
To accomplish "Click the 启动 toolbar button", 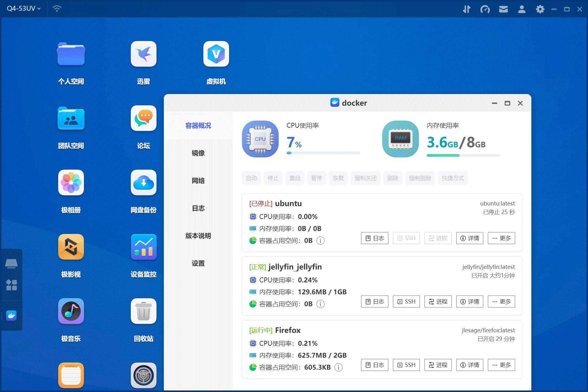I will coord(251,178).
